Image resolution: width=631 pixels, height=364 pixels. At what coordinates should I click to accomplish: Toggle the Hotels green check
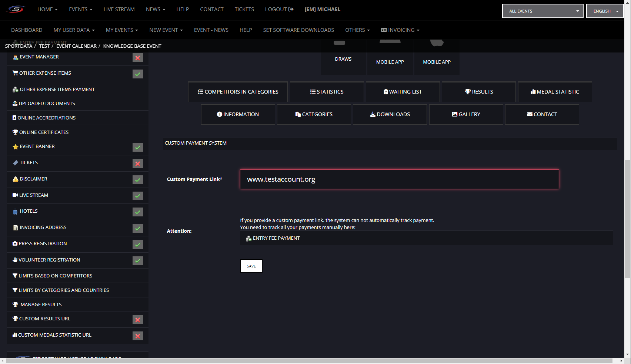coord(138,212)
